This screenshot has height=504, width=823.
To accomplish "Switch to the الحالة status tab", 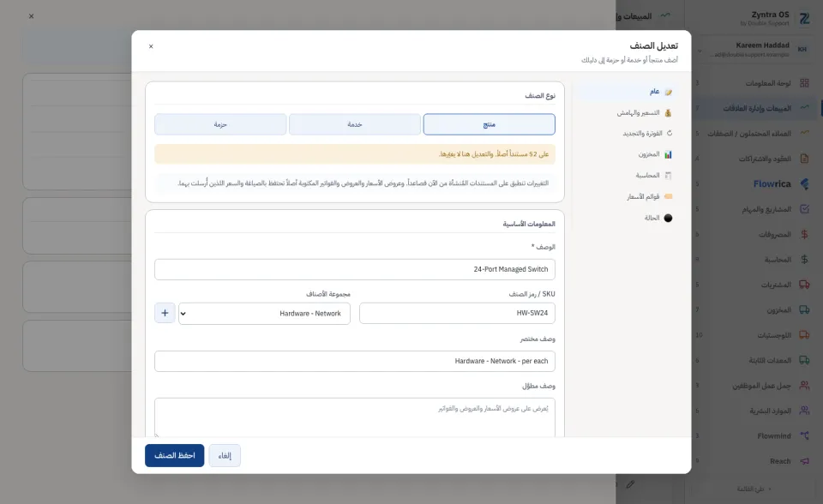I will pyautogui.click(x=628, y=218).
